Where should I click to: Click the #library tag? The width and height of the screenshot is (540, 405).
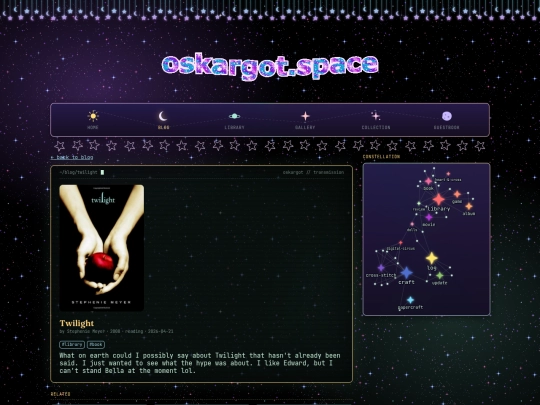click(72, 344)
